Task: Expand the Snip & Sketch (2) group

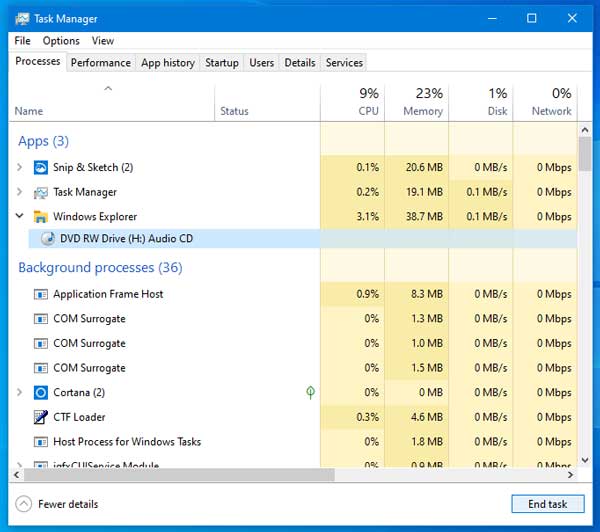Action: point(20,167)
